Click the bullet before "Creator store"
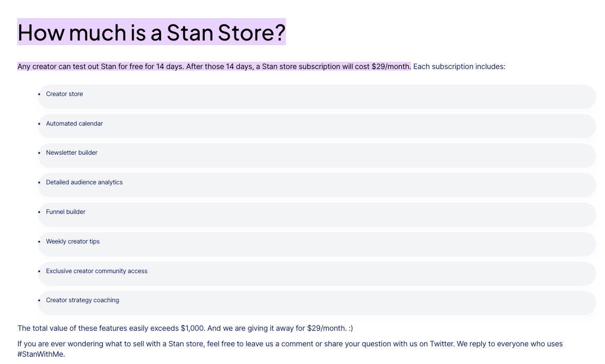Image resolution: width=605 pixels, height=364 pixels. [40, 94]
